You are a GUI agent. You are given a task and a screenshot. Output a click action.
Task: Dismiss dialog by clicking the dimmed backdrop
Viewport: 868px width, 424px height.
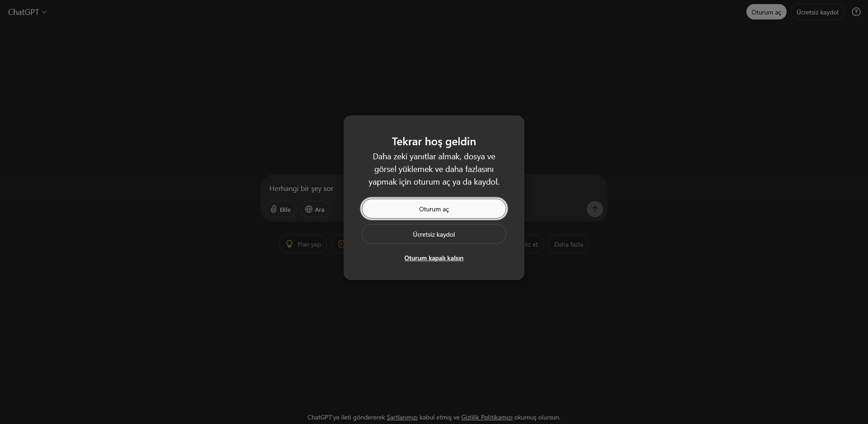[181, 317]
